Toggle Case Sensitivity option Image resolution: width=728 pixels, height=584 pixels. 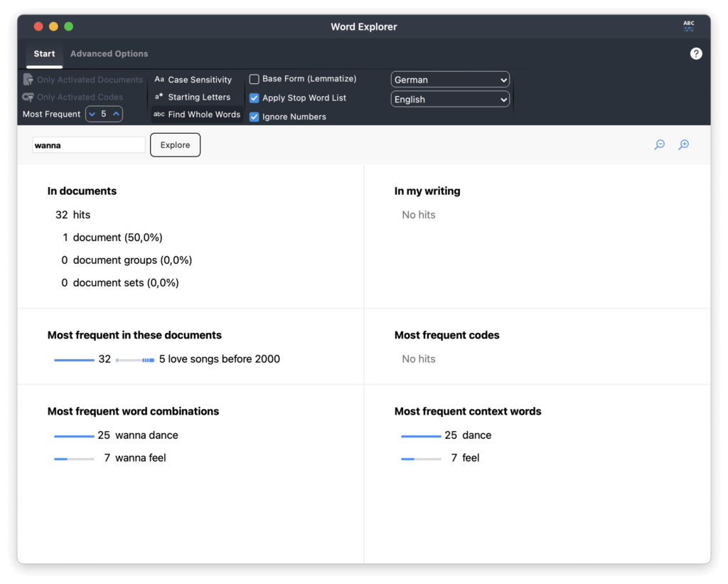[193, 80]
